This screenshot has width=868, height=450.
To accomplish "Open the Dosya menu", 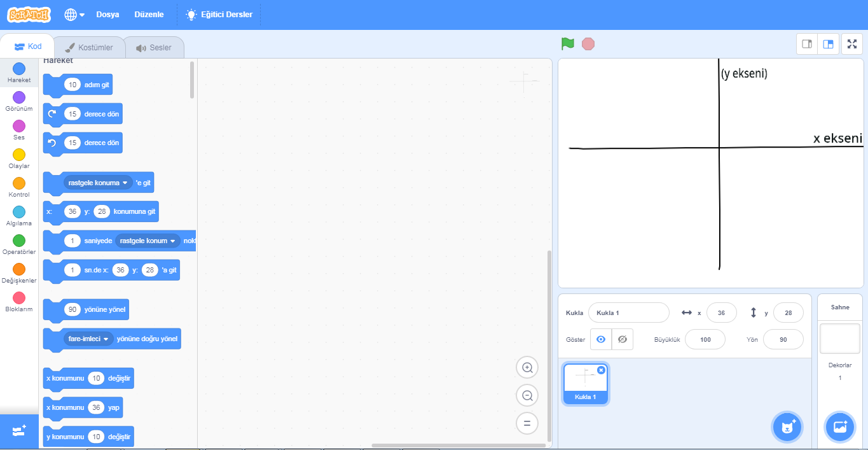I will click(x=107, y=15).
